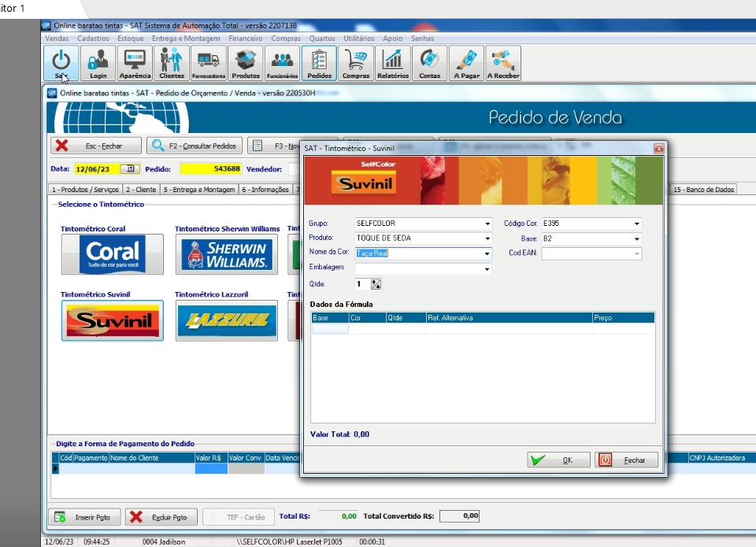Click the Qtde stepper control

[x=376, y=284]
